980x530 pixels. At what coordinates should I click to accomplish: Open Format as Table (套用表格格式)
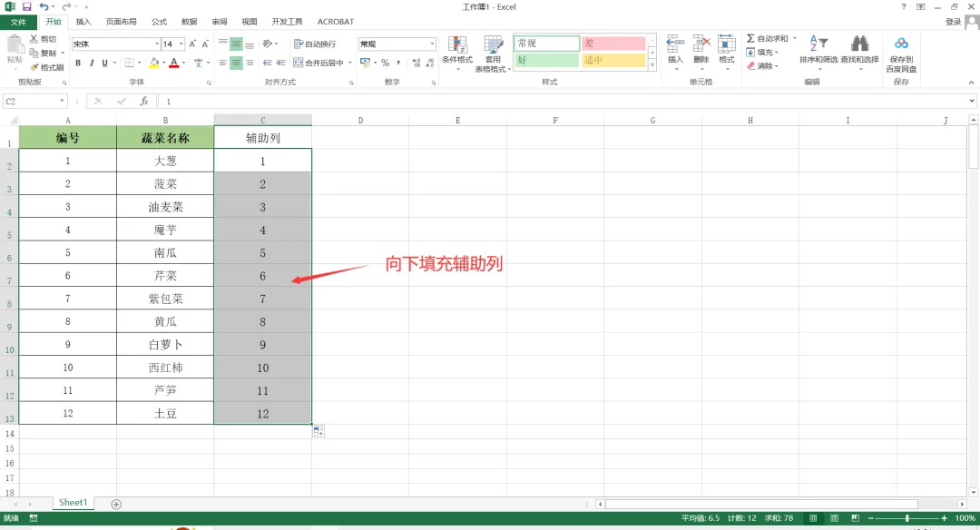pyautogui.click(x=493, y=54)
